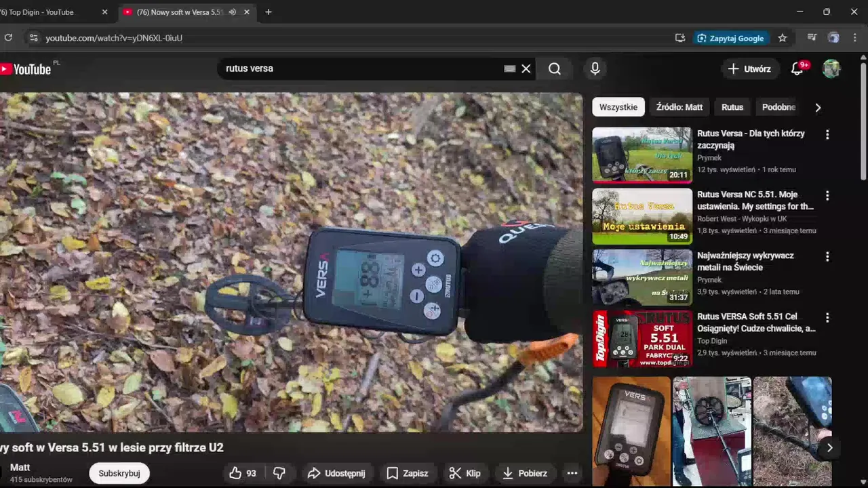868x488 pixels.
Task: Click Zapisz save button
Action: [408, 473]
